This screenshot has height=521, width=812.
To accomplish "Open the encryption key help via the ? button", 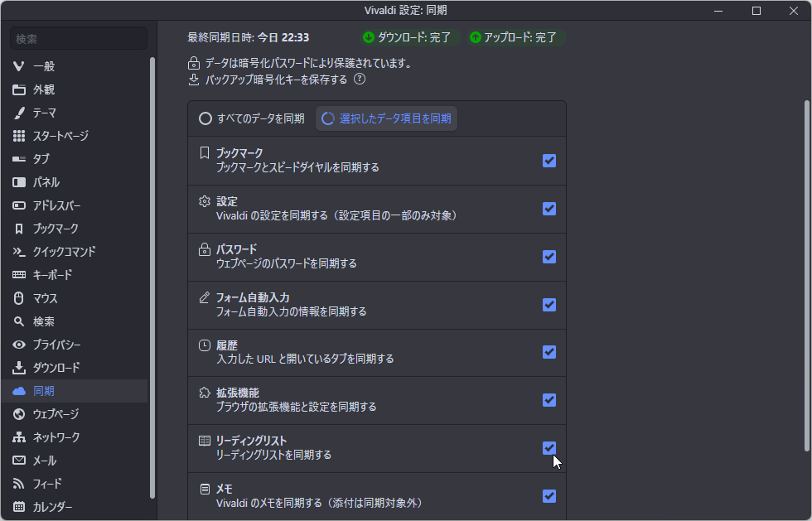I will tap(360, 80).
